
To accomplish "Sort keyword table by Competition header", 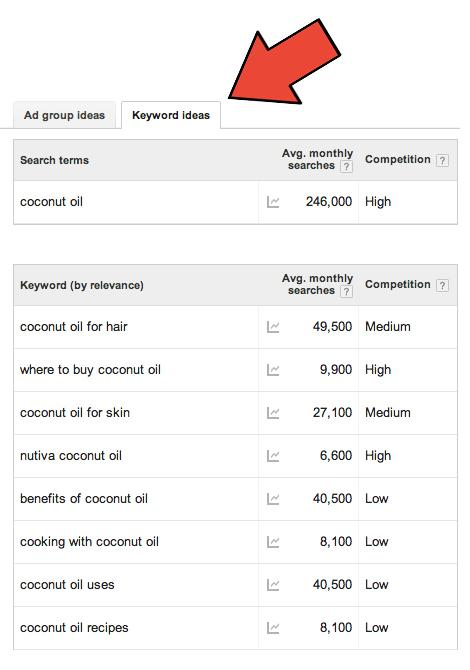I will [x=397, y=285].
